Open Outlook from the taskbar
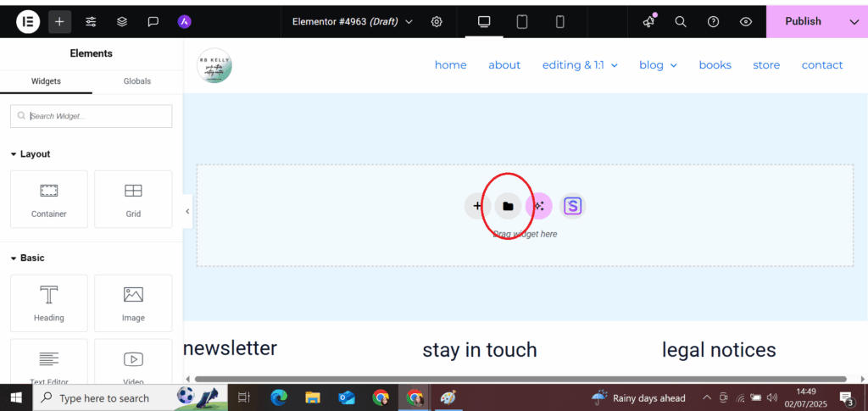The image size is (868, 411). pos(347,397)
